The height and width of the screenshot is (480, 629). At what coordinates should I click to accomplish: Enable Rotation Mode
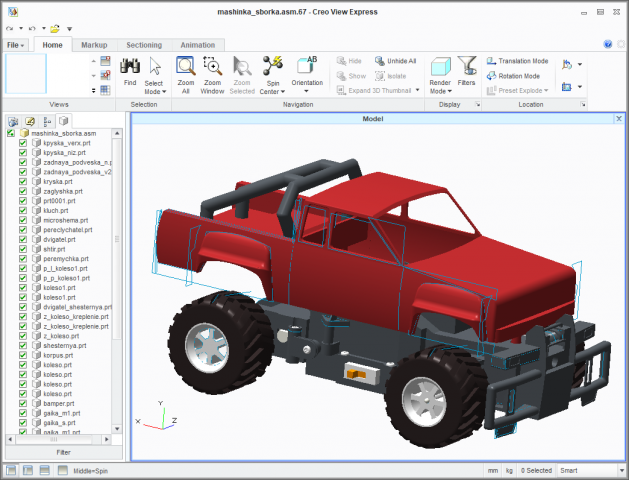[513, 76]
